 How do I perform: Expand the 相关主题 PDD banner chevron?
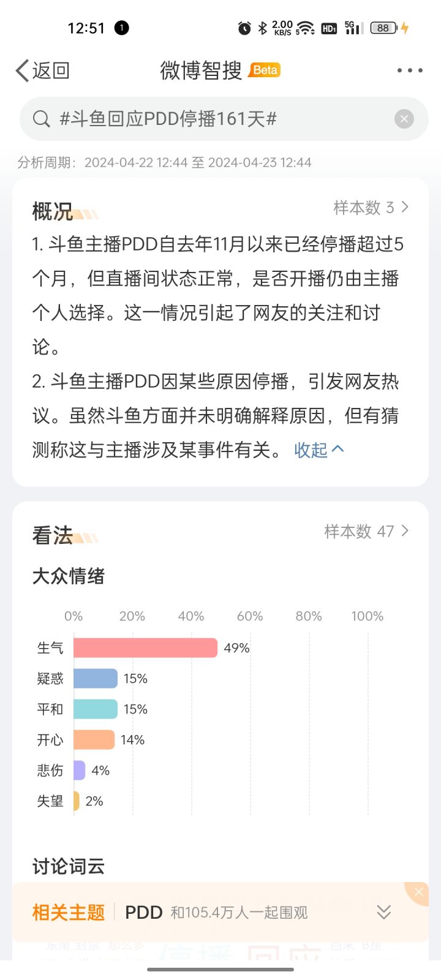pos(384,913)
